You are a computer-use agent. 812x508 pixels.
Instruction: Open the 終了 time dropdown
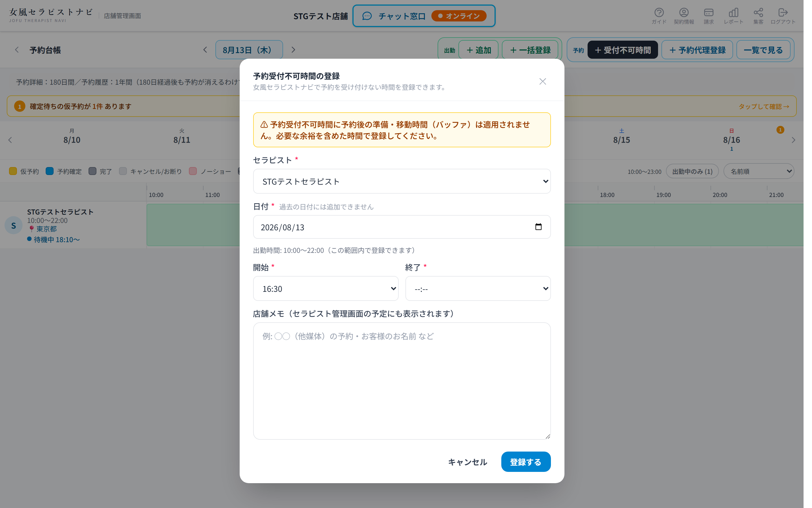[x=478, y=289]
